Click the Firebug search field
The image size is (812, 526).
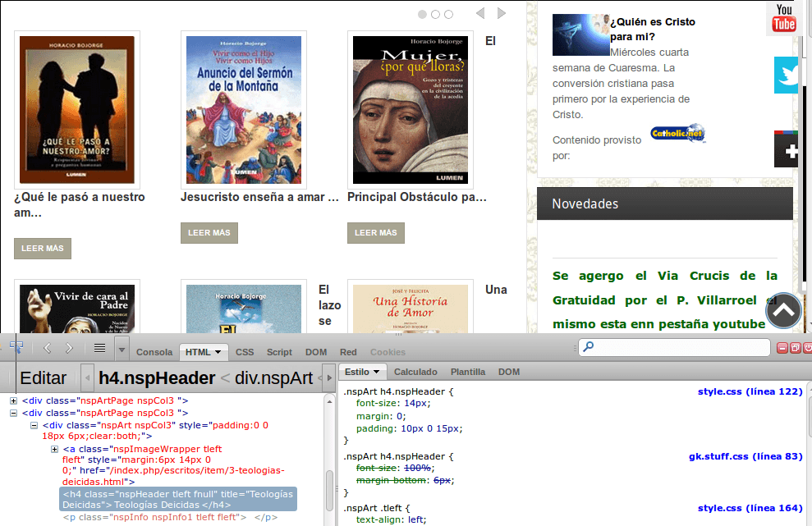coord(674,347)
